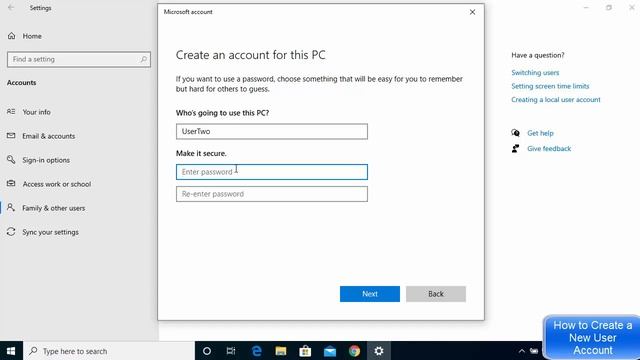
Task: Open Microsoft Store from taskbar
Action: tap(305, 351)
